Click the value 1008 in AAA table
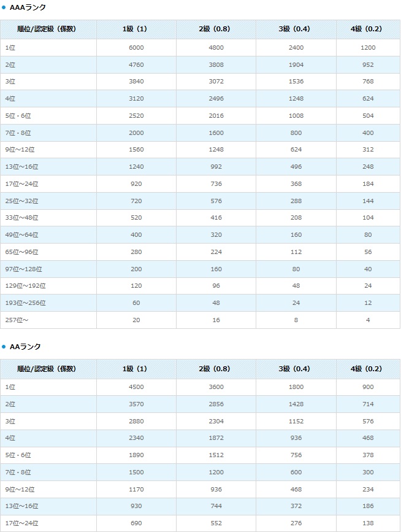The image size is (401, 532). point(296,116)
